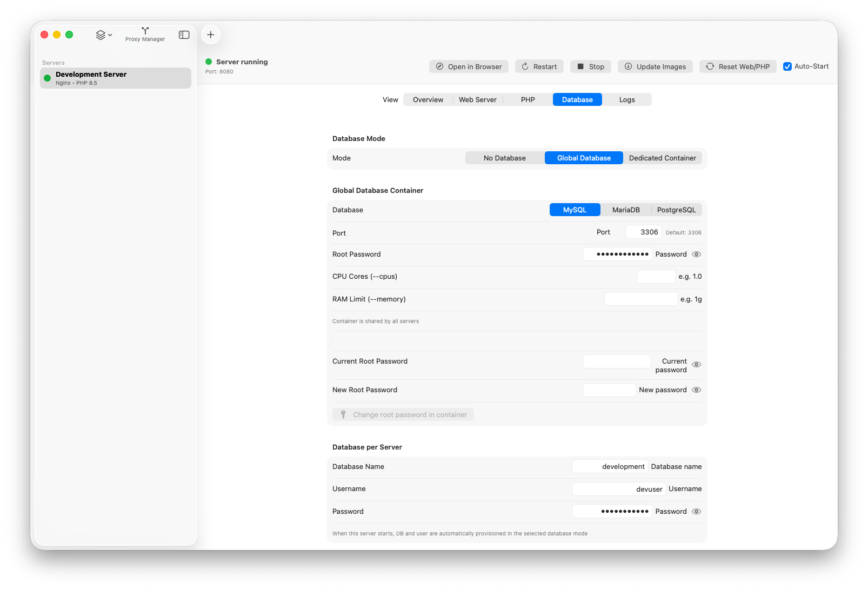Image resolution: width=868 pixels, height=590 pixels.
Task: Toggle the sidebar panel icon
Action: 184,34
